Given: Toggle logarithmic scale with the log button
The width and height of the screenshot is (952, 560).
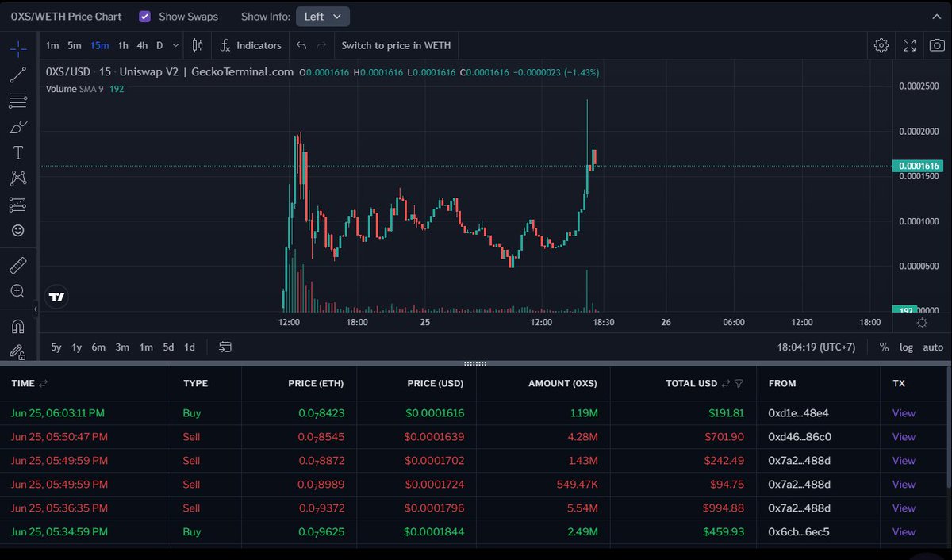Looking at the screenshot, I should [x=907, y=347].
